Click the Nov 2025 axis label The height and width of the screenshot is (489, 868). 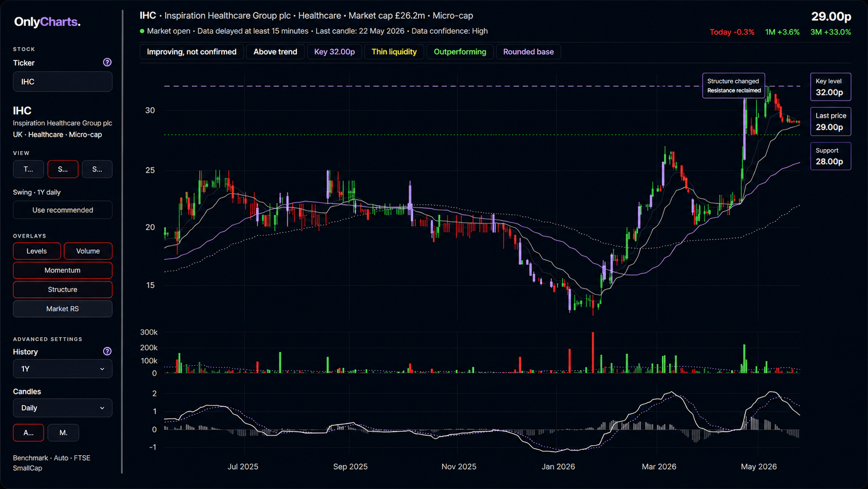(459, 467)
